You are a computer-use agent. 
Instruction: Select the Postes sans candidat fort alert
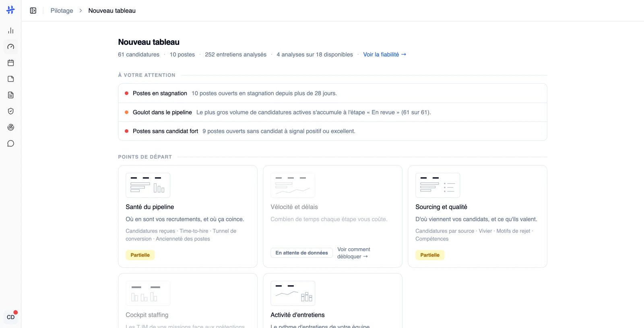pos(332,131)
